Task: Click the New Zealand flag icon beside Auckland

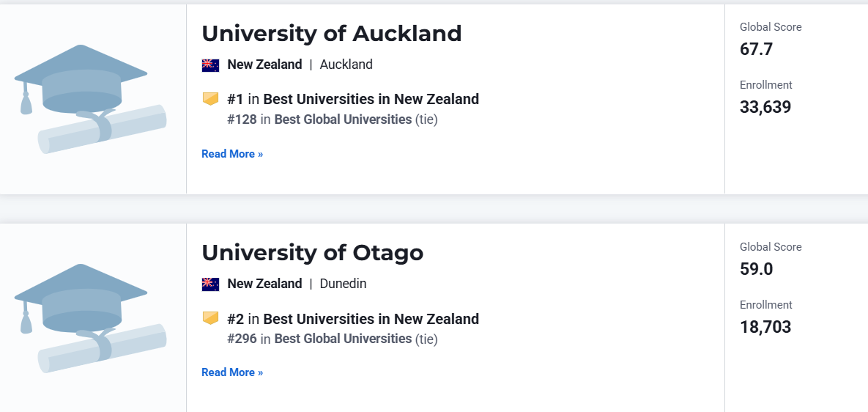Action: pyautogui.click(x=210, y=65)
